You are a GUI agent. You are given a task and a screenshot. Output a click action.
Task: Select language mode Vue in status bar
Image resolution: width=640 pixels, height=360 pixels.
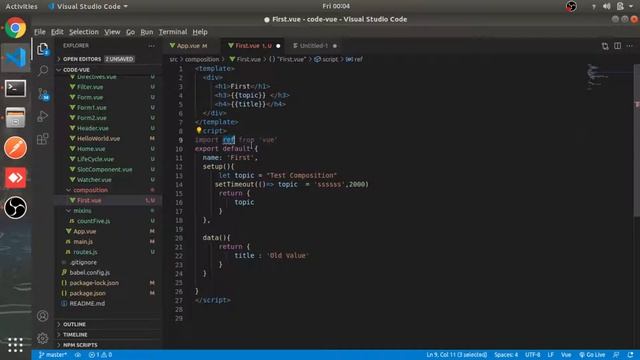(x=566, y=355)
